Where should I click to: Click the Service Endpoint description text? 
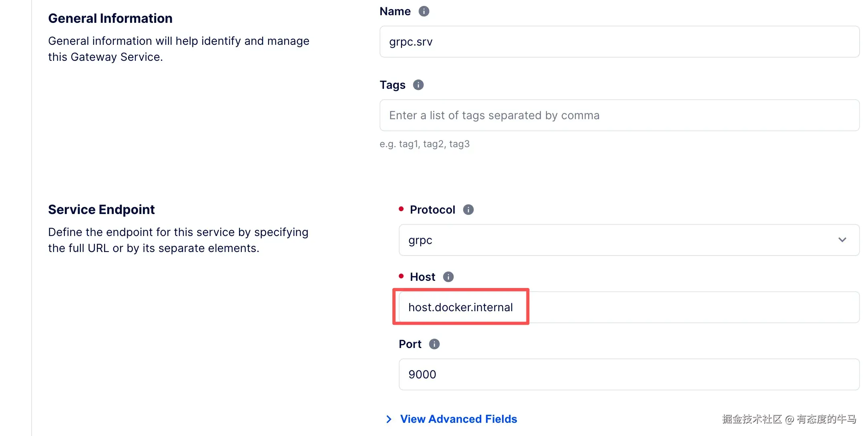[178, 240]
